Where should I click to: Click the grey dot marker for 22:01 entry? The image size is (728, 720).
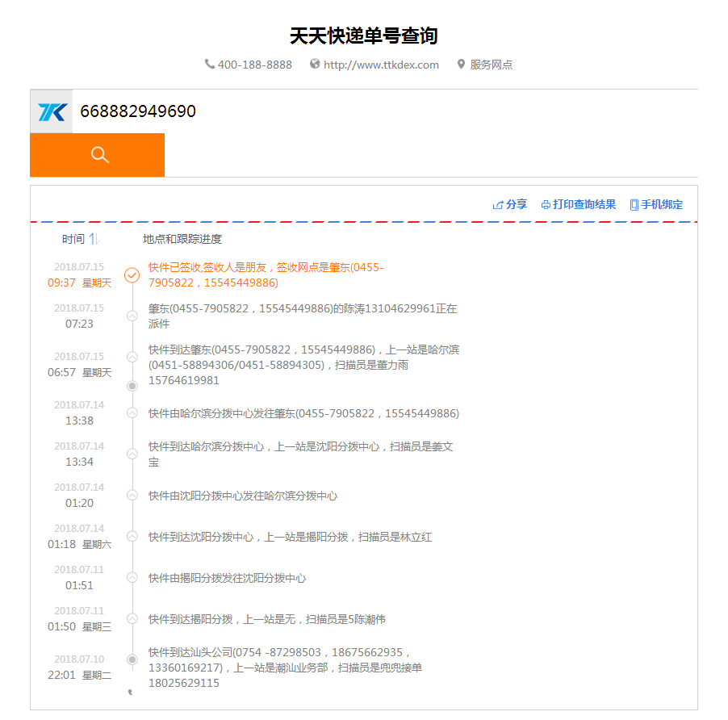click(132, 659)
